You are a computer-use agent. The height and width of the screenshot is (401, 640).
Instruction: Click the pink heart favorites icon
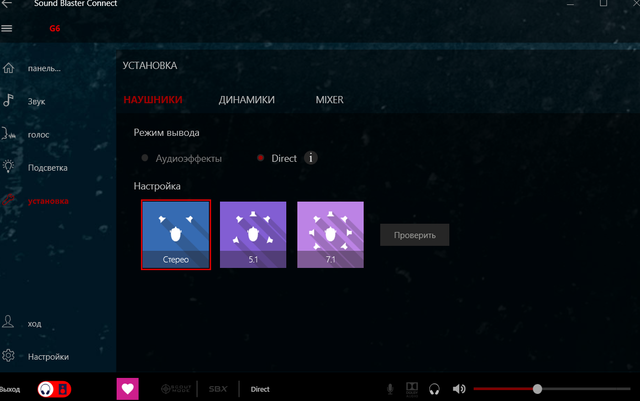[127, 389]
